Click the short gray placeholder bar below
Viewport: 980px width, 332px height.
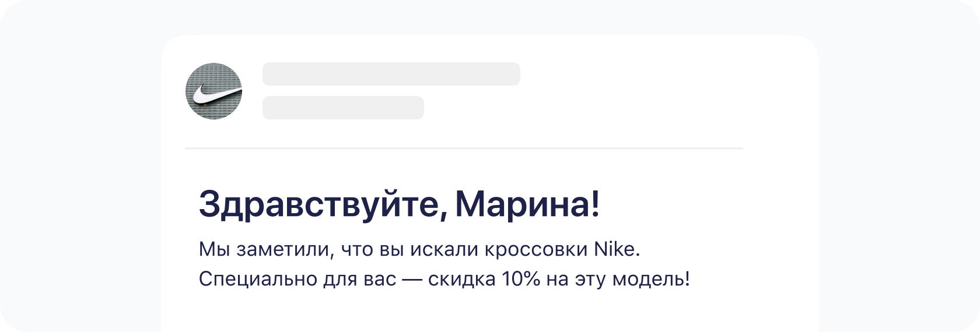coord(343,108)
